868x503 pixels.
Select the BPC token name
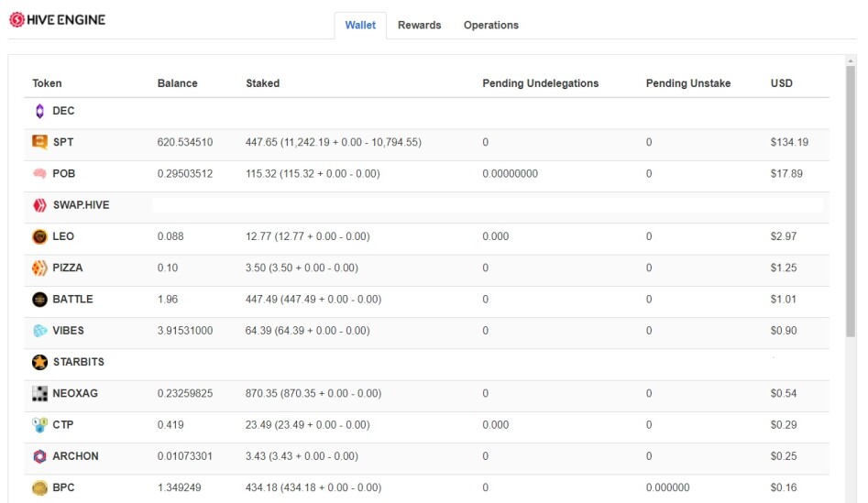(63, 488)
